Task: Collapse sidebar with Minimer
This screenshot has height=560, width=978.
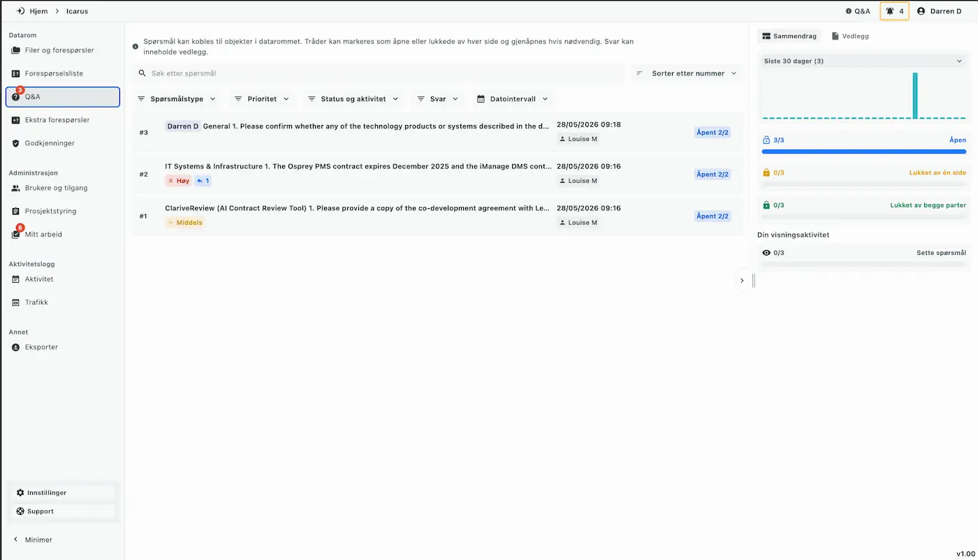Action: click(32, 540)
